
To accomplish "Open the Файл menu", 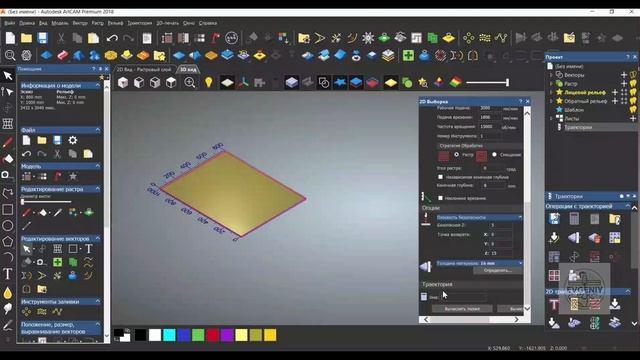I will (x=9, y=23).
